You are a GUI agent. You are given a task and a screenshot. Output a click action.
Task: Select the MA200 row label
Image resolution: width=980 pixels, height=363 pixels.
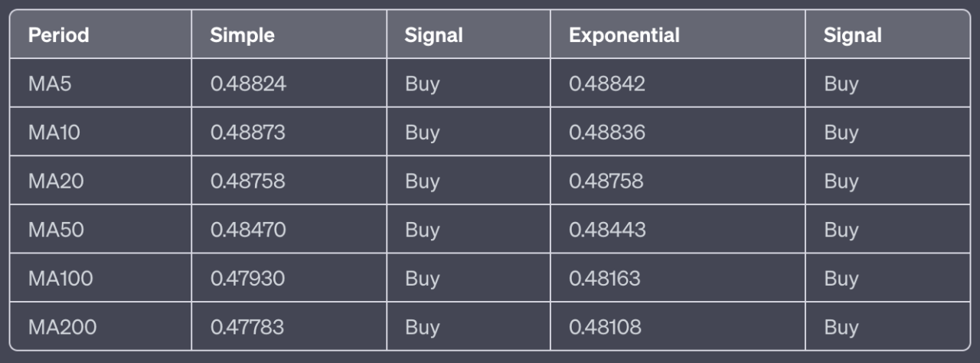point(62,327)
